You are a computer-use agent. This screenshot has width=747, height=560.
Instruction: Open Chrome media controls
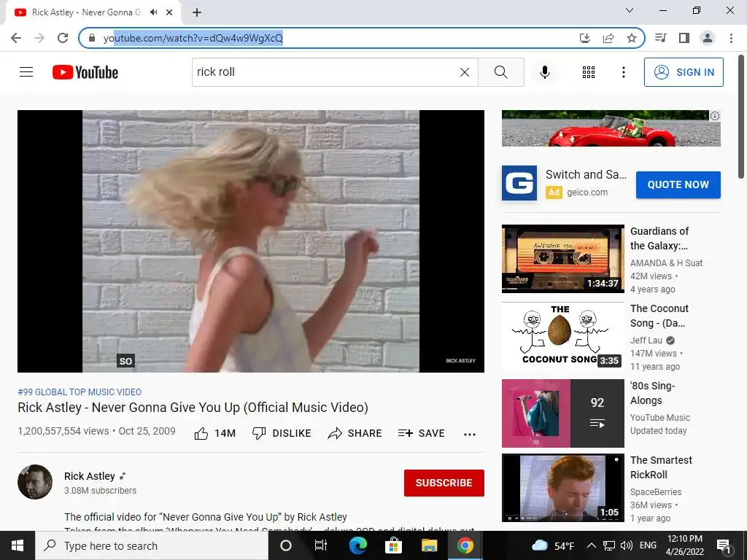coord(660,38)
